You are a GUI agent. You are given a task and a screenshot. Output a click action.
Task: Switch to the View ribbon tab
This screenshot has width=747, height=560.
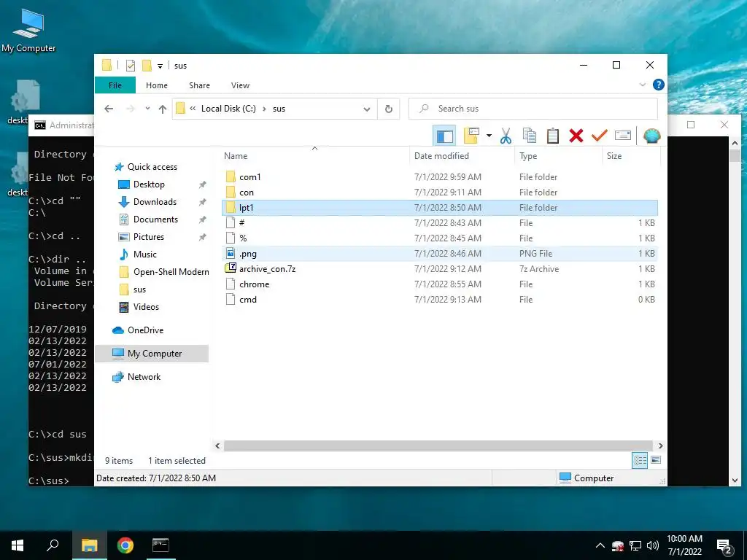240,85
